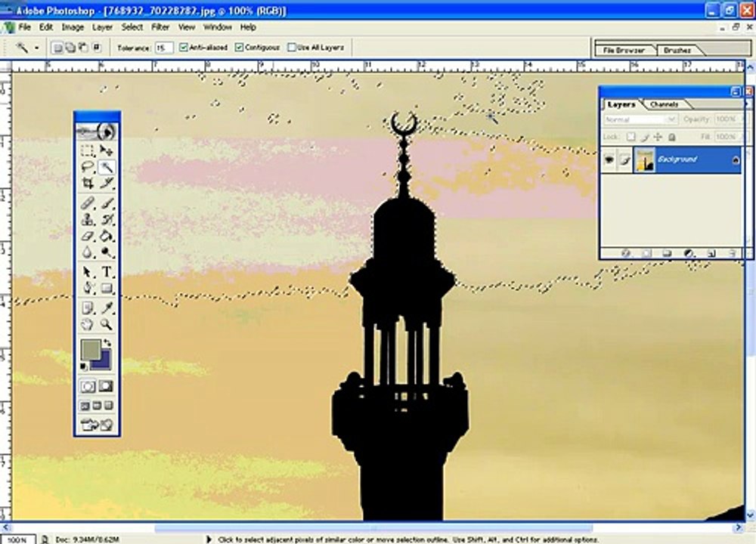This screenshot has width=756, height=544.
Task: Select the Zoom tool
Action: tap(106, 324)
